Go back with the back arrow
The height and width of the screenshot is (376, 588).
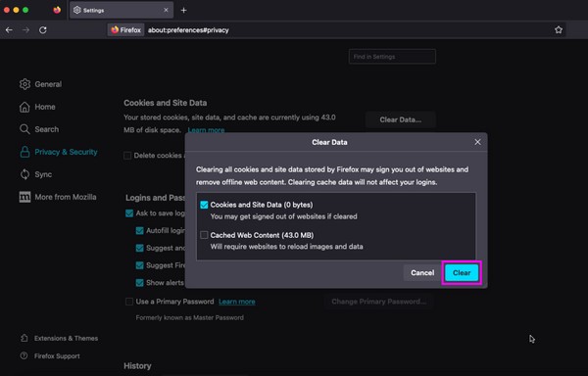click(x=9, y=30)
